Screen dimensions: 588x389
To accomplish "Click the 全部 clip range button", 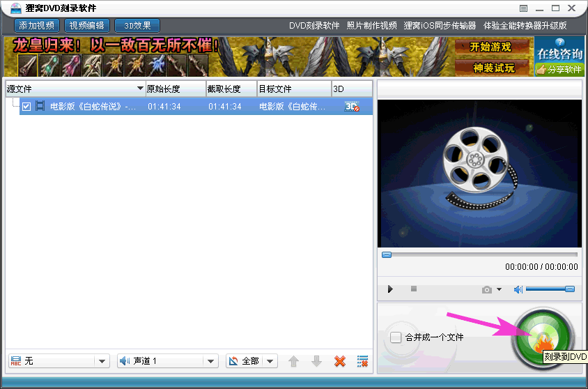I will point(244,361).
